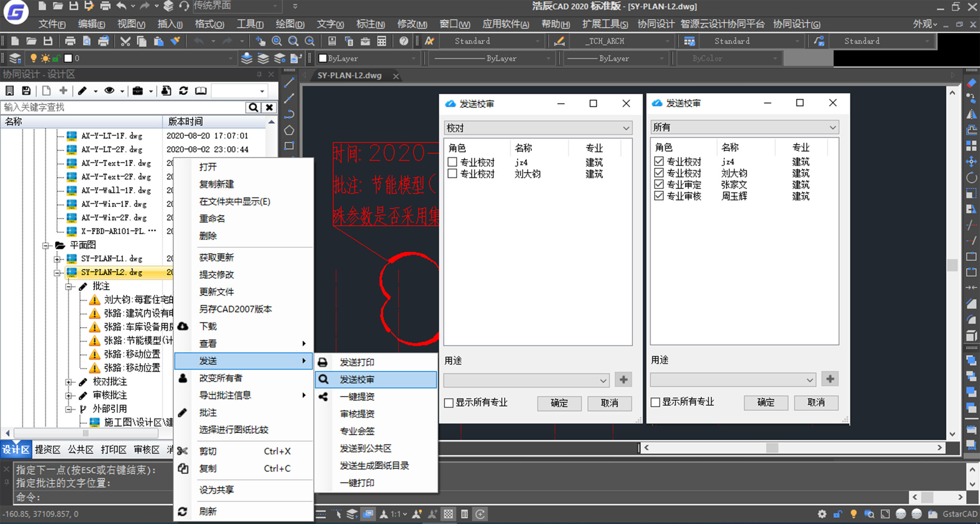This screenshot has width=980, height=524.
Task: Uncheck 专业校对 jz4 in right dialog
Action: [x=659, y=161]
